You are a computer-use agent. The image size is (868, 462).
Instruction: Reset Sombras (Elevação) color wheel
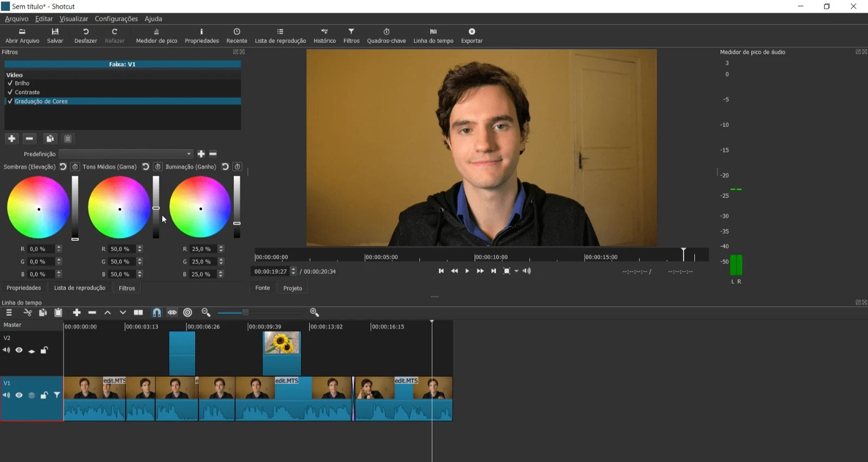click(x=63, y=166)
